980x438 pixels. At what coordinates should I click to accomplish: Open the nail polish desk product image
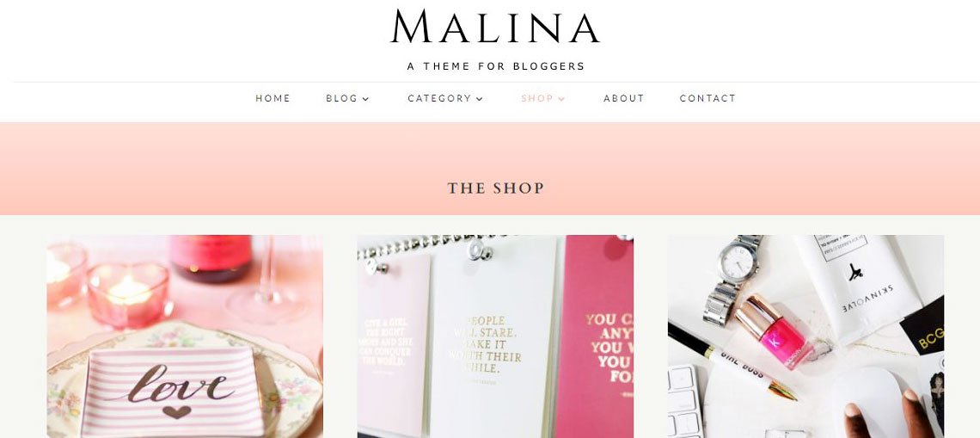tap(805, 336)
